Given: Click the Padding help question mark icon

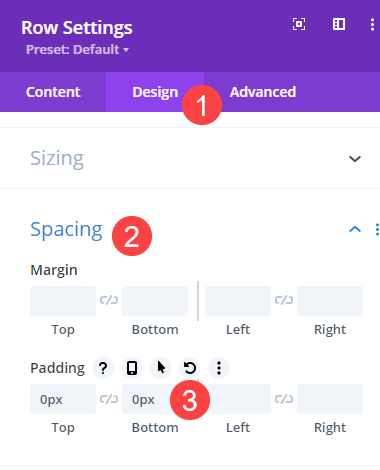Looking at the screenshot, I should tap(103, 368).
